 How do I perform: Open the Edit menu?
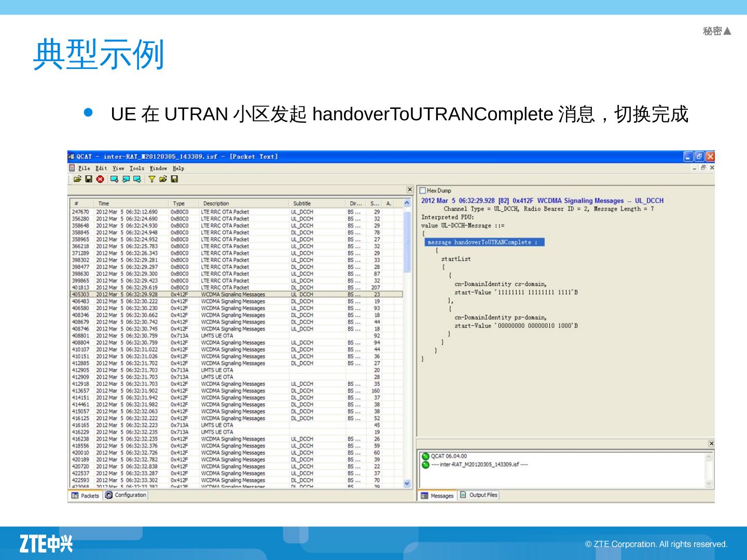(x=102, y=169)
